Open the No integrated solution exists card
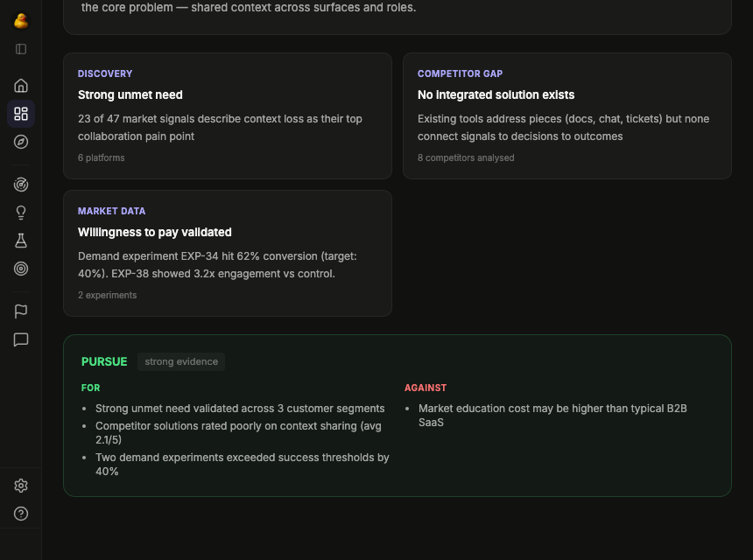The height and width of the screenshot is (560, 753). 567,115
